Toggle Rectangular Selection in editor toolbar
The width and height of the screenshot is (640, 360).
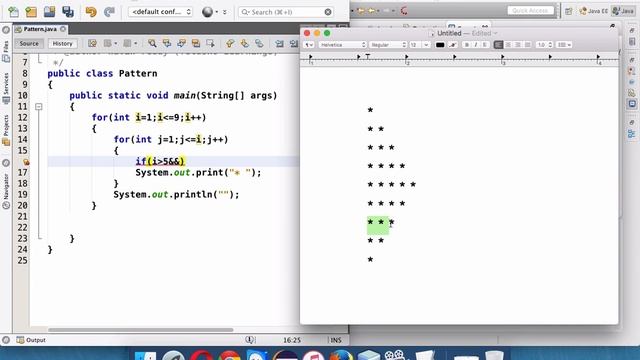[x=210, y=43]
